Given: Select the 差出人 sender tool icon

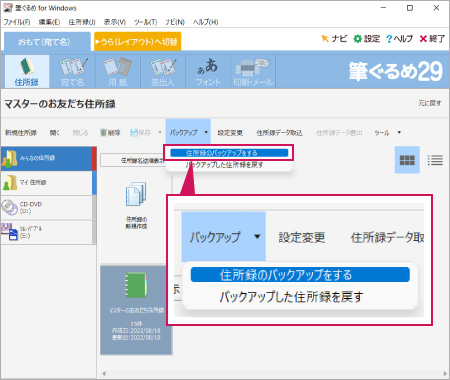Looking at the screenshot, I should coord(163,72).
